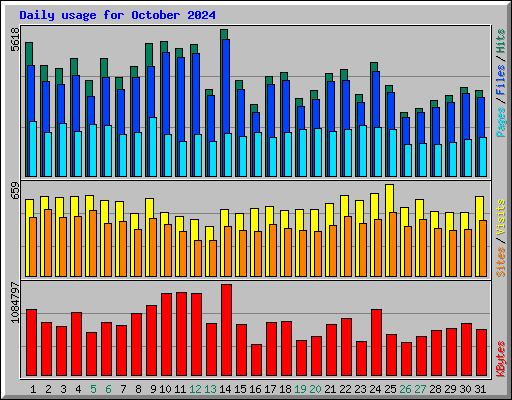Click the KBytes legend label
This screenshot has height=400, width=512.
(x=501, y=359)
